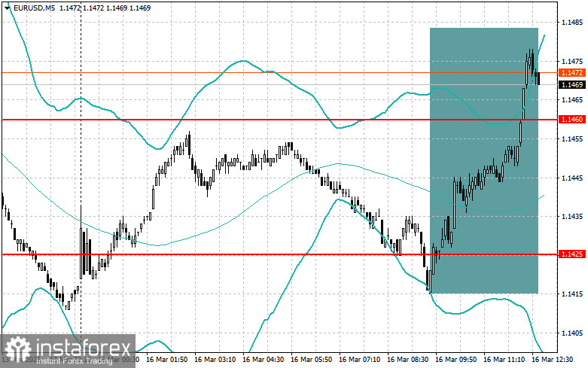Click the 1.1485 price axis label

pyautogui.click(x=572, y=23)
